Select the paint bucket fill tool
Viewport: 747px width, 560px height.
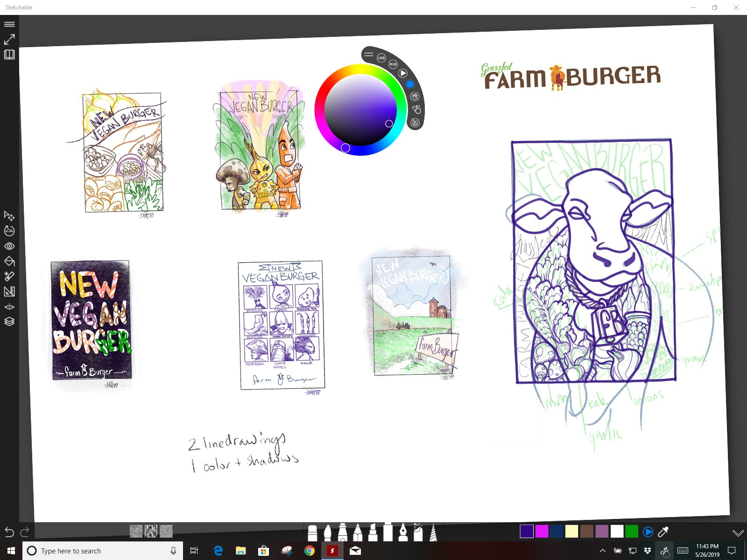pyautogui.click(x=9, y=261)
